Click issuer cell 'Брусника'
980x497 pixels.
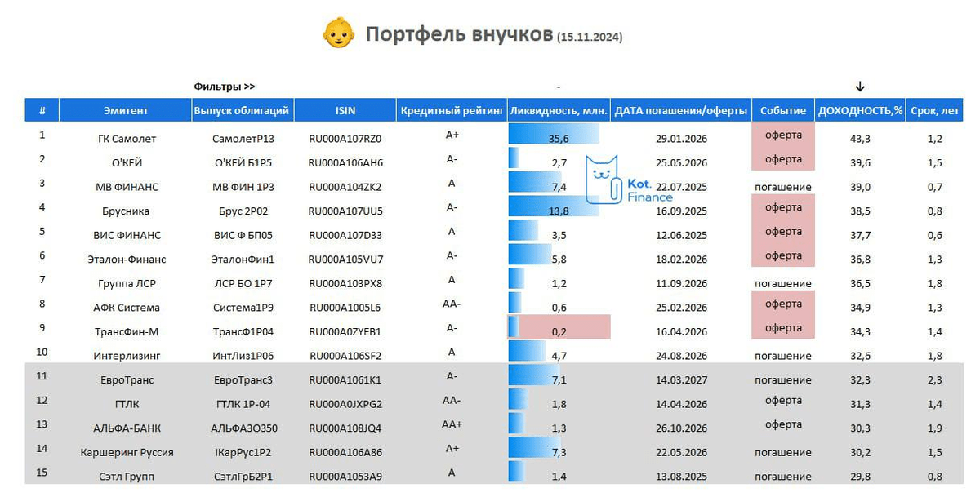(x=126, y=211)
